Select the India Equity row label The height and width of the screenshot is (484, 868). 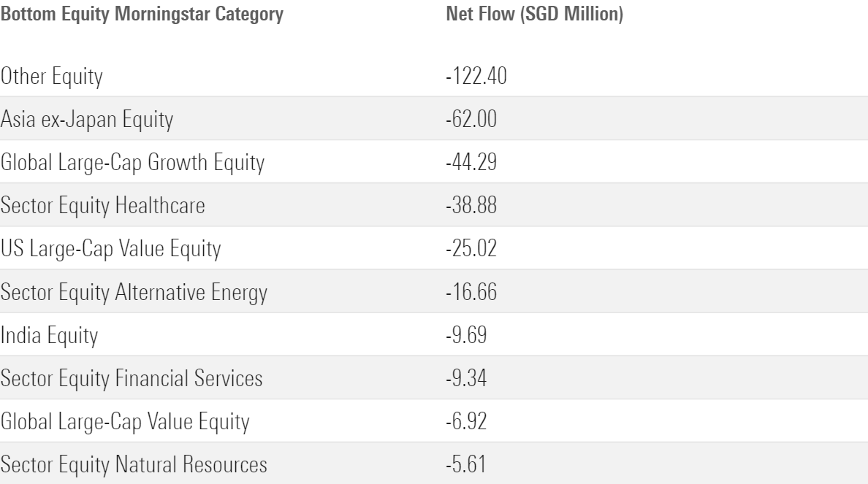(x=49, y=335)
